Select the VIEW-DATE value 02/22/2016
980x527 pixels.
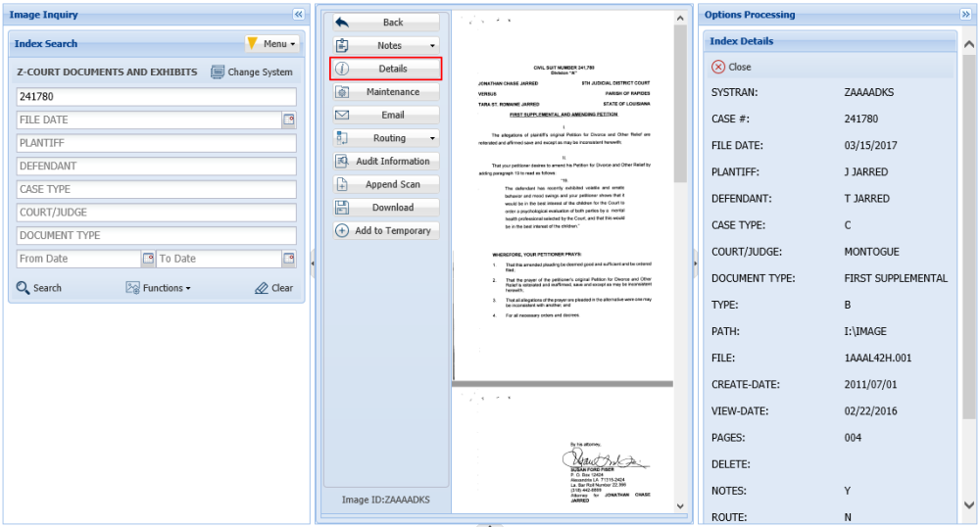[x=870, y=410]
